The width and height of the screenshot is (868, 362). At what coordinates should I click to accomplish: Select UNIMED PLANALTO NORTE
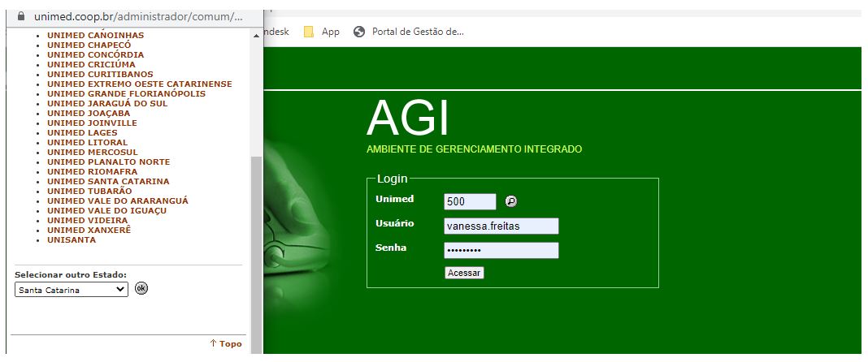(109, 162)
